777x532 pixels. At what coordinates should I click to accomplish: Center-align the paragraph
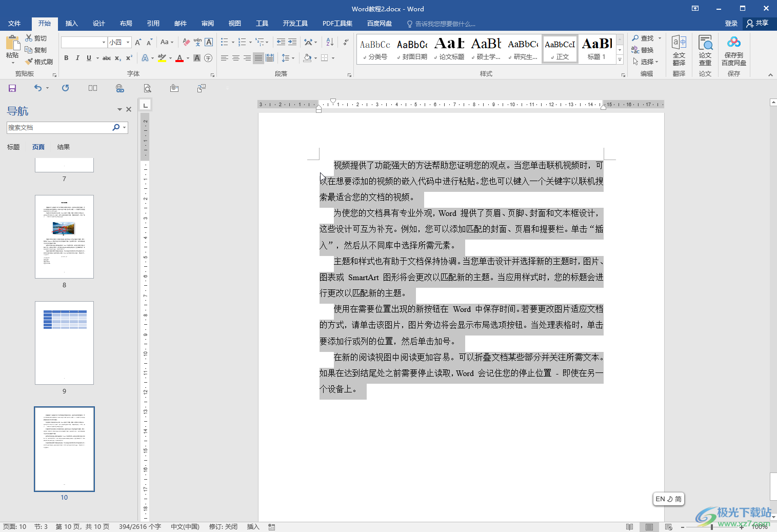click(x=236, y=58)
